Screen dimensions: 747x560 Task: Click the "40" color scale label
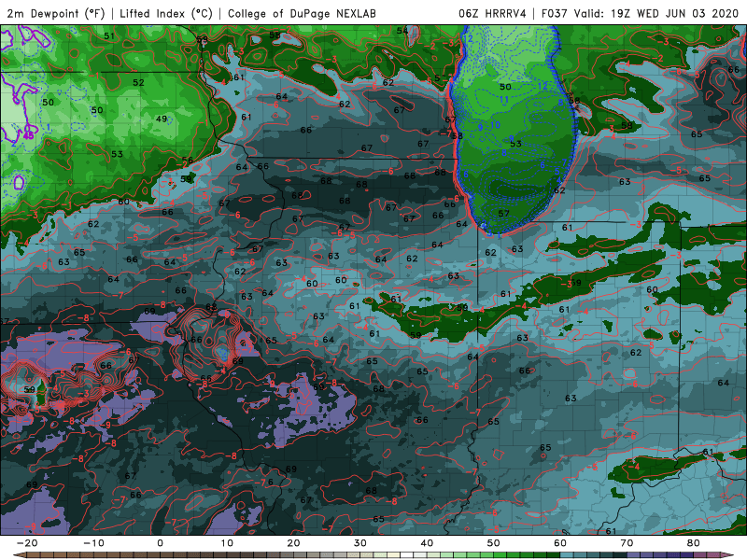pyautogui.click(x=427, y=543)
